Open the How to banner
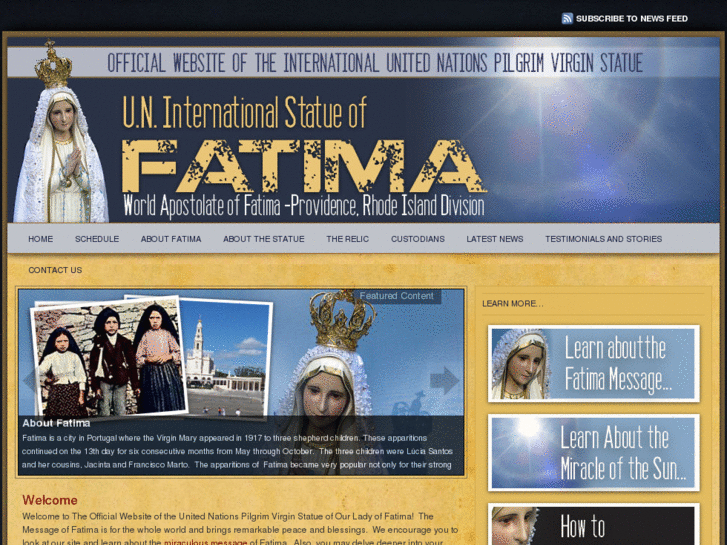This screenshot has width=727, height=545. (x=594, y=525)
